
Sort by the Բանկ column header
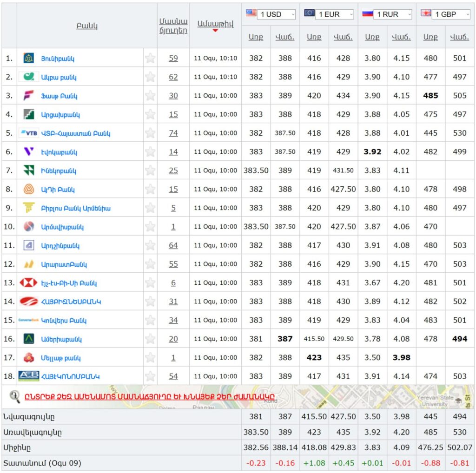click(87, 26)
